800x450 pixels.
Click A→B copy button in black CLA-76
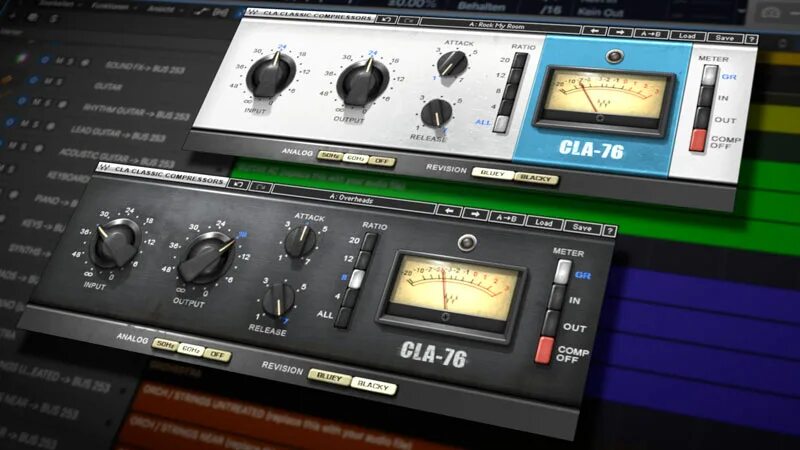point(507,218)
